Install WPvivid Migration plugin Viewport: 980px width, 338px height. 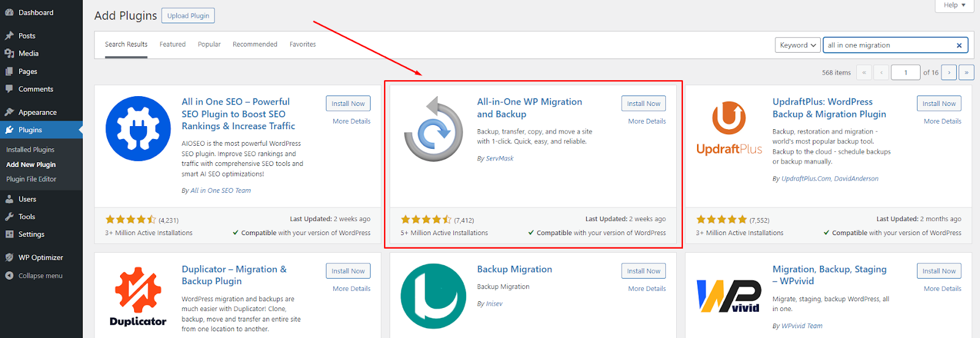[x=939, y=271]
